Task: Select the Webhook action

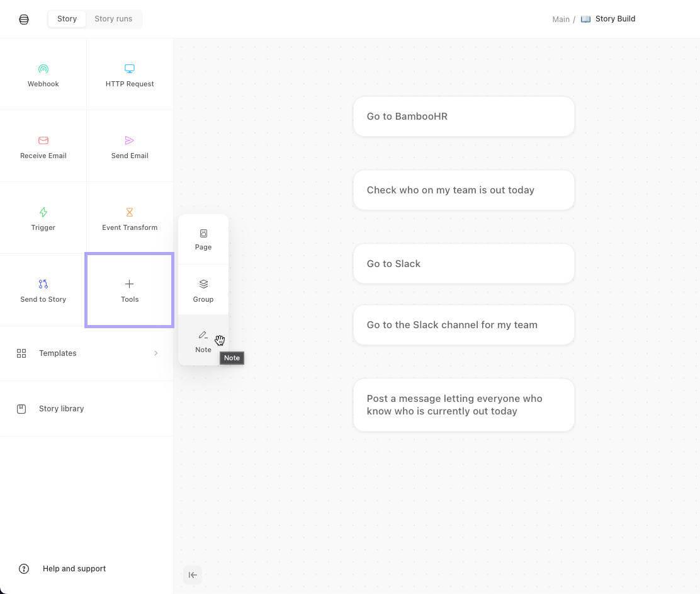Action: (43, 74)
